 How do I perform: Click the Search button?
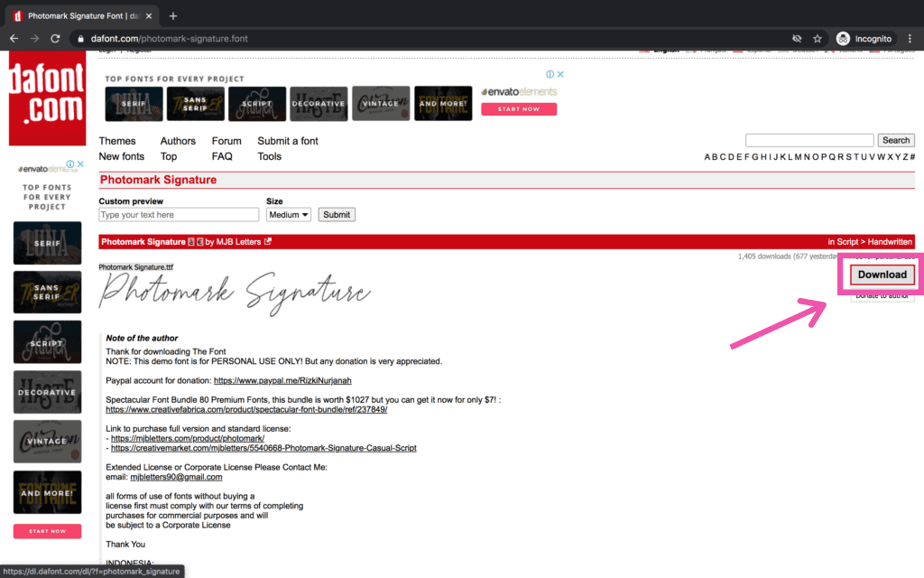tap(896, 140)
